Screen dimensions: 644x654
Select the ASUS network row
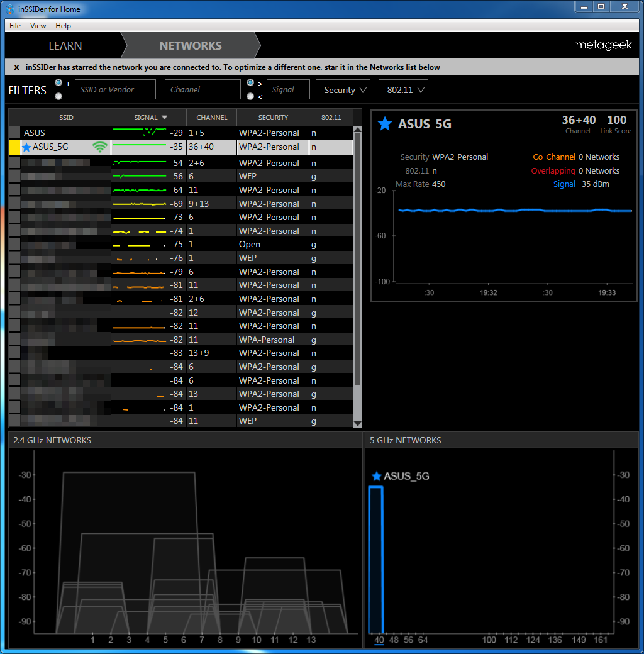[181, 133]
